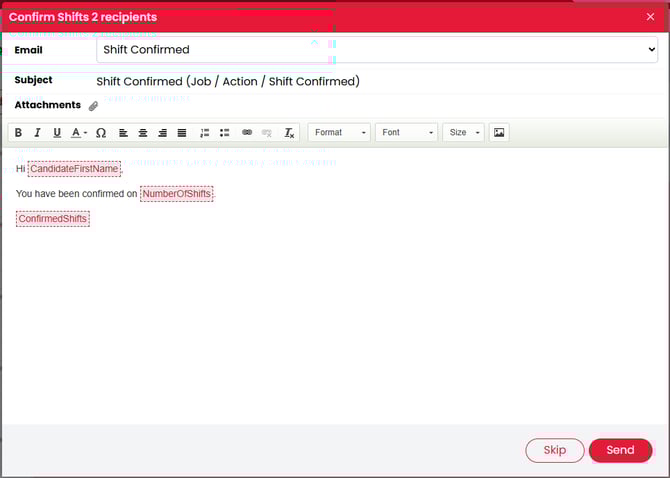Toggle underline formatting

(x=57, y=133)
